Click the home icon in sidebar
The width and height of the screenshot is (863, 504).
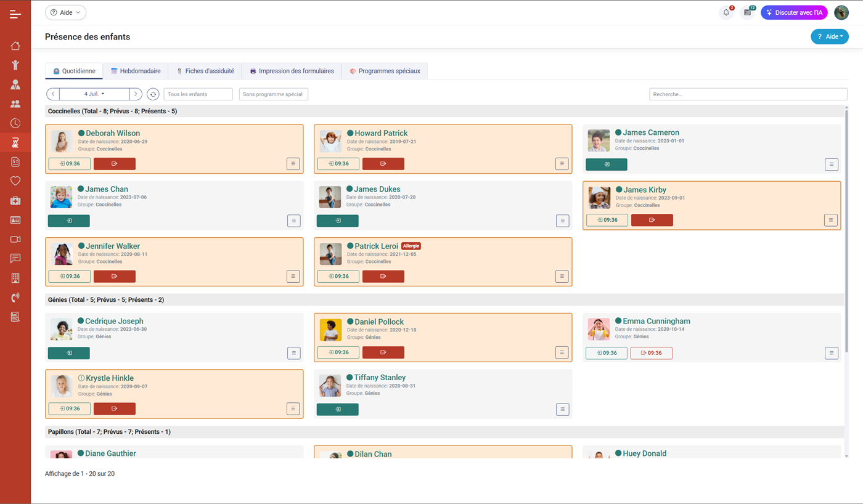tap(15, 46)
